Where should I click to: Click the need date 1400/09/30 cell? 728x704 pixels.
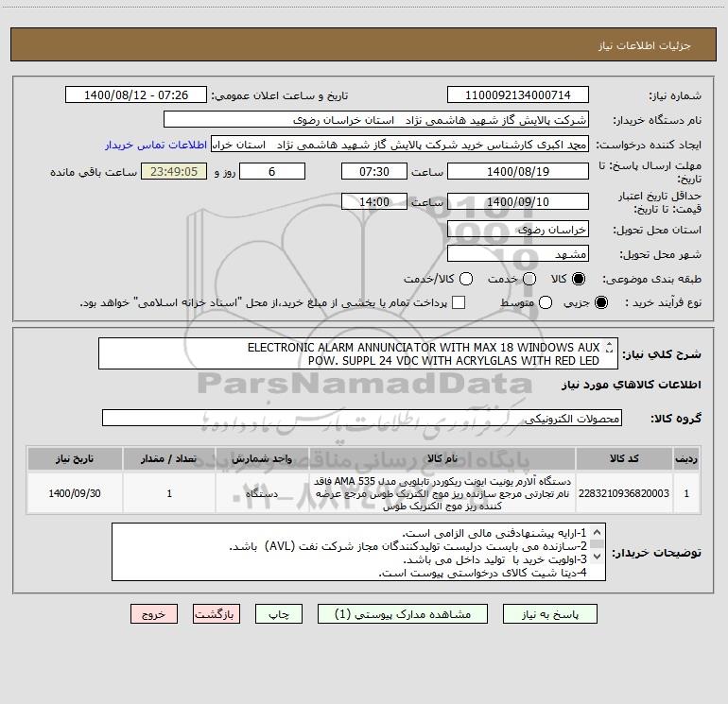click(75, 493)
